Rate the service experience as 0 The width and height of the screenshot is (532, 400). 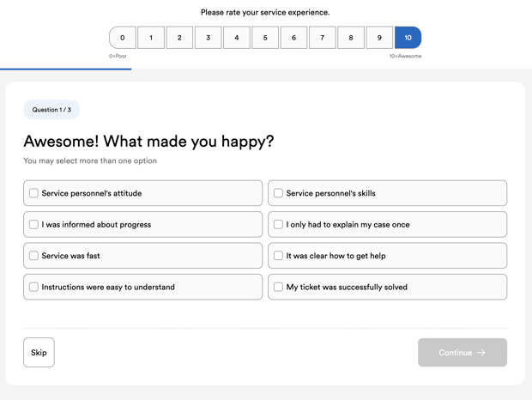point(123,38)
